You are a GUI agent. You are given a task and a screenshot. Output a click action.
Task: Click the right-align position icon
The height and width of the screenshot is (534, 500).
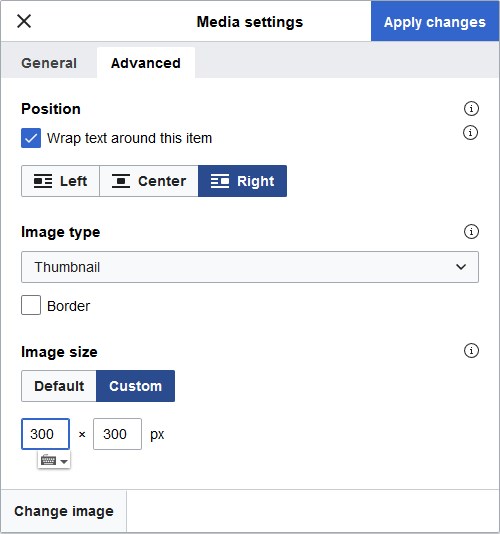tap(220, 181)
